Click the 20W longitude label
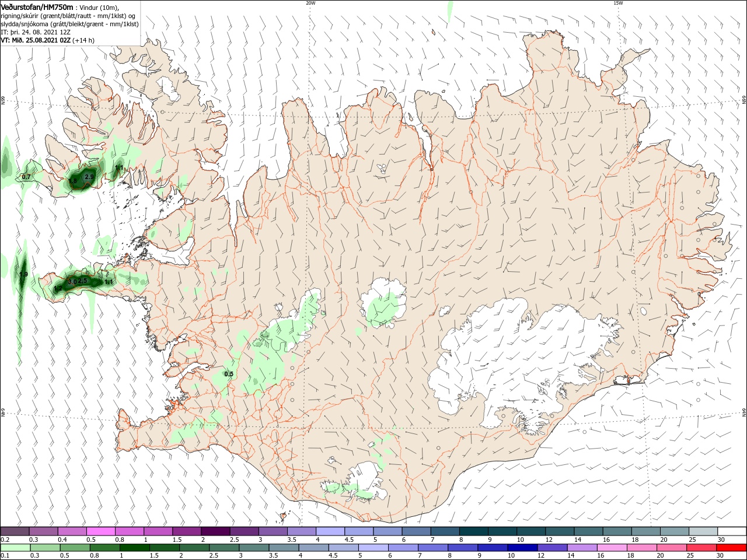The width and height of the screenshot is (747, 560). (310, 3)
